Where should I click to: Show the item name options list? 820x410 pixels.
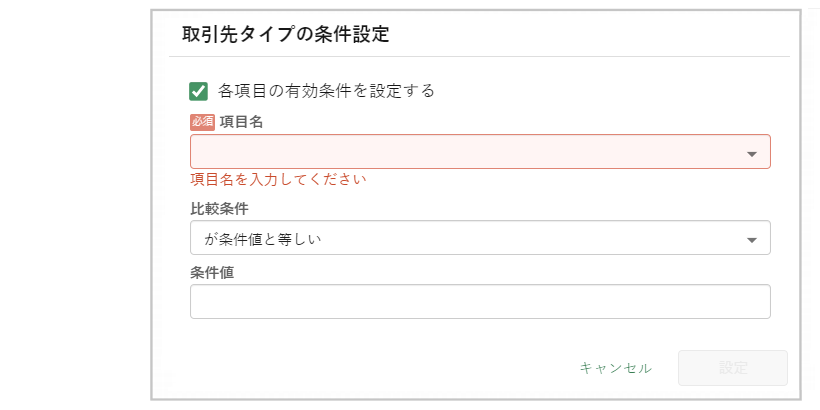(x=752, y=154)
